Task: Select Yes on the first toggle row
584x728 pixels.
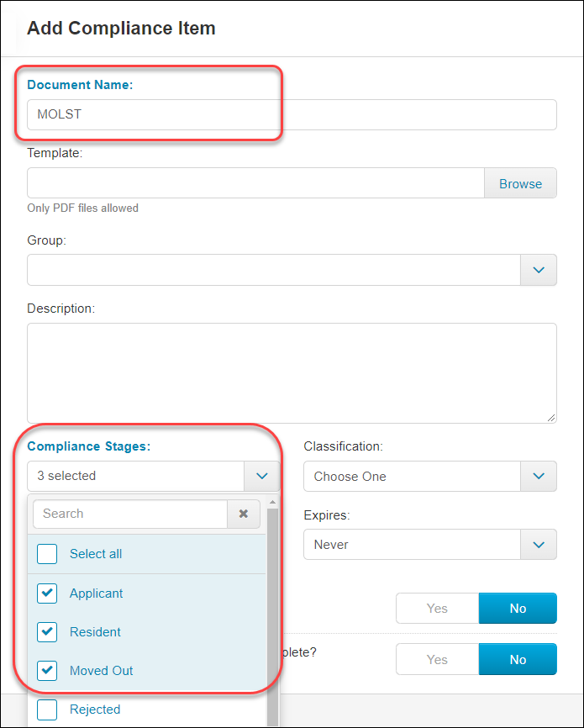Action: 437,609
